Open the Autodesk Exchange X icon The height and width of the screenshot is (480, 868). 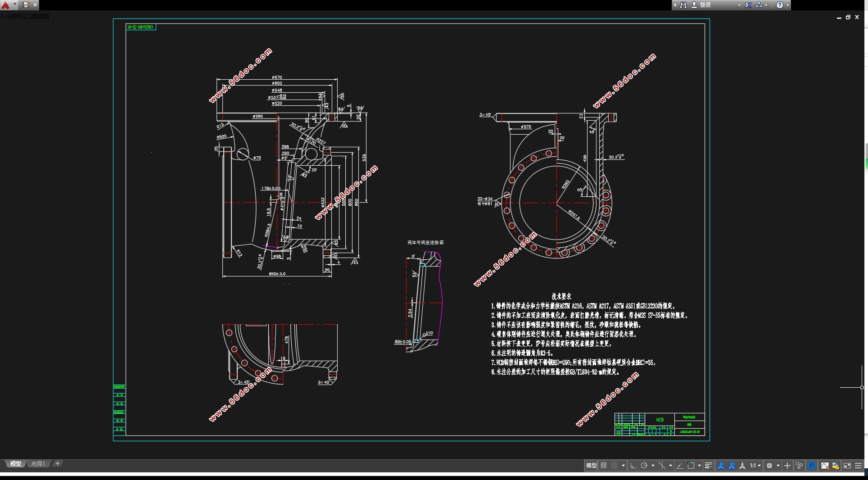[x=748, y=5]
